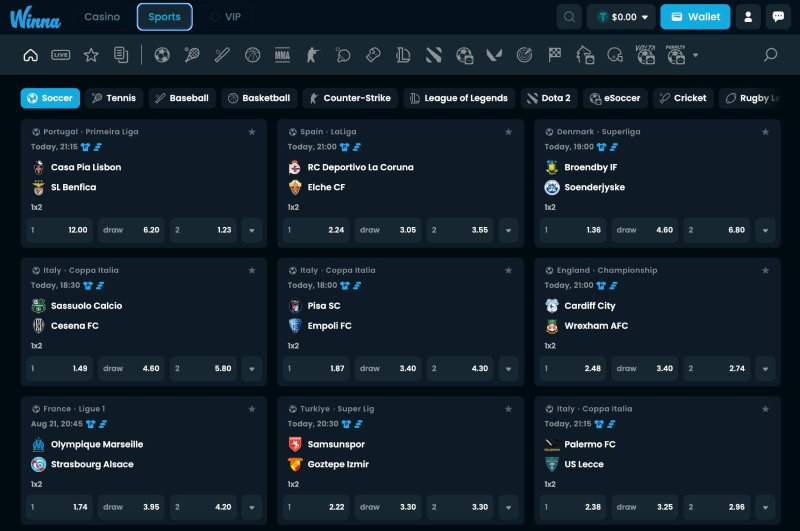Screen dimensions: 800x531
Task: Expand more markets for Cardiff vs Wrexham
Action: [765, 368]
